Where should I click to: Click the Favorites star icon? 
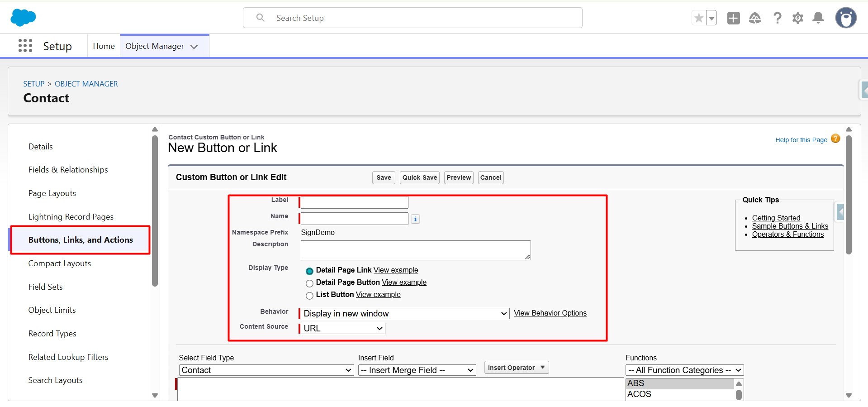698,18
